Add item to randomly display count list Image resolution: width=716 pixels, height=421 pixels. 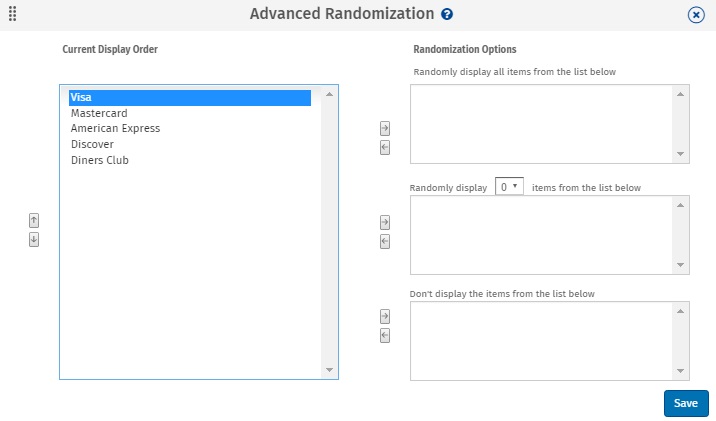[385, 222]
